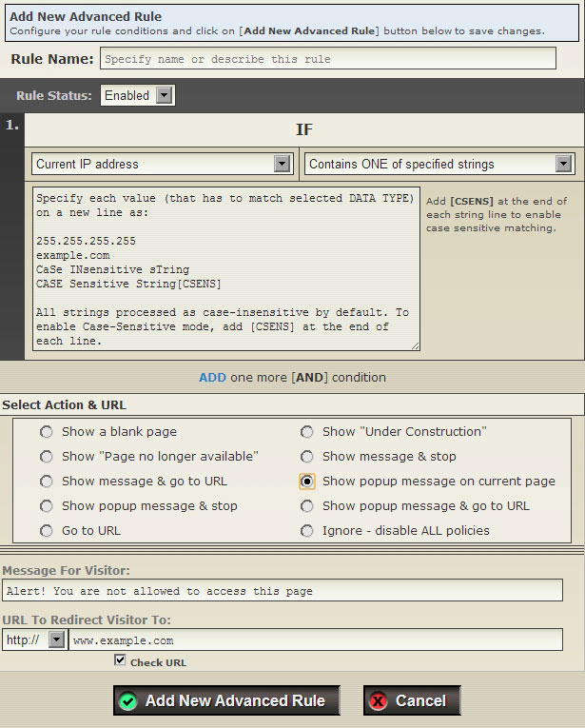Select 'Ignore - disable ALL policies' option
This screenshot has width=585, height=728.
coord(307,531)
